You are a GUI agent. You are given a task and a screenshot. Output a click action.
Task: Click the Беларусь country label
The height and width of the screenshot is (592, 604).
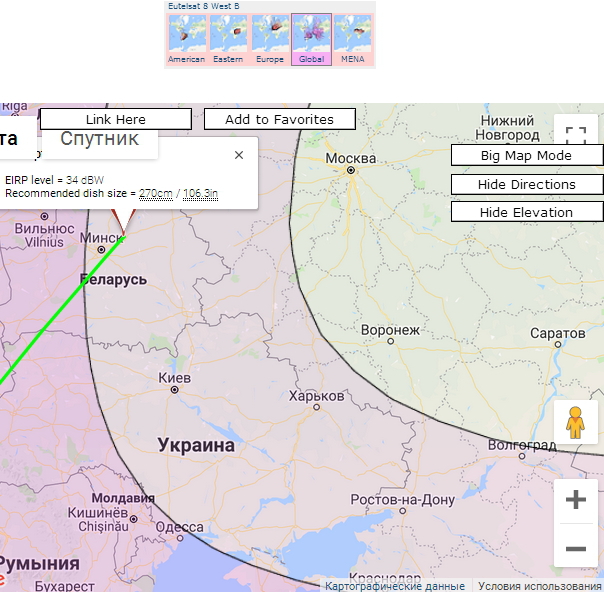point(113,279)
